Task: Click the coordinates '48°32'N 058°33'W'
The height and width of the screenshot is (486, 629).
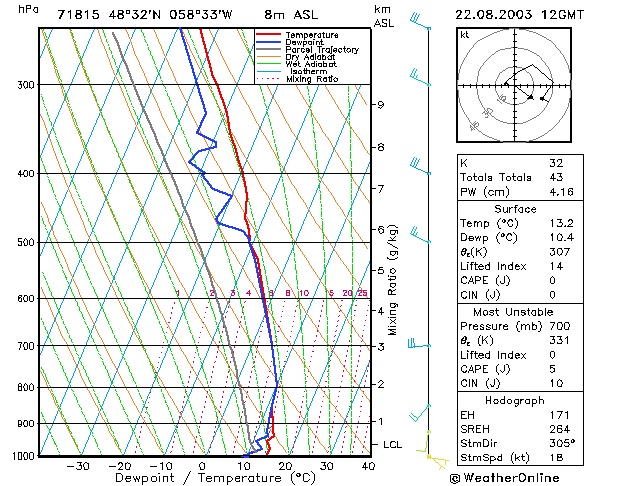Action: [x=170, y=15]
